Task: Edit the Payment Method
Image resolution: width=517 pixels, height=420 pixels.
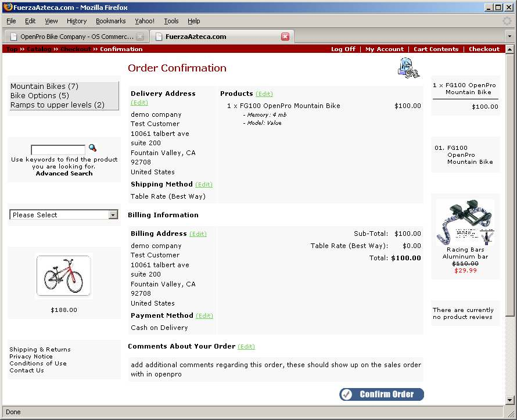Action: 204,316
